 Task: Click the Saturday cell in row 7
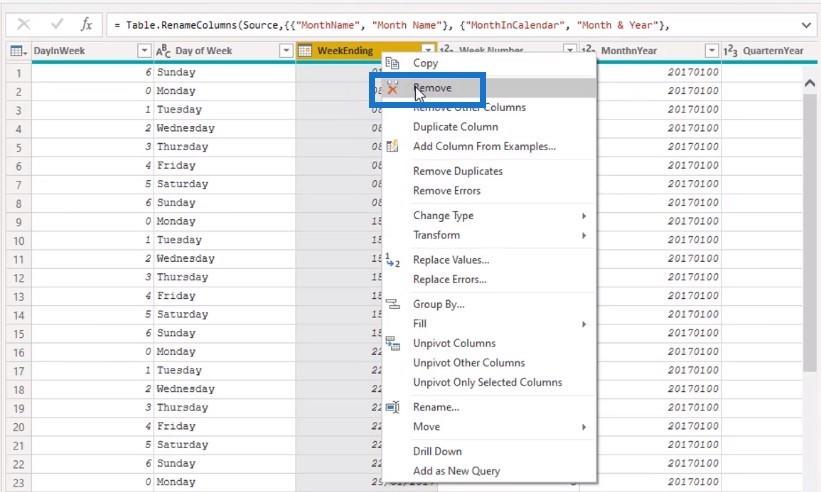pos(225,184)
